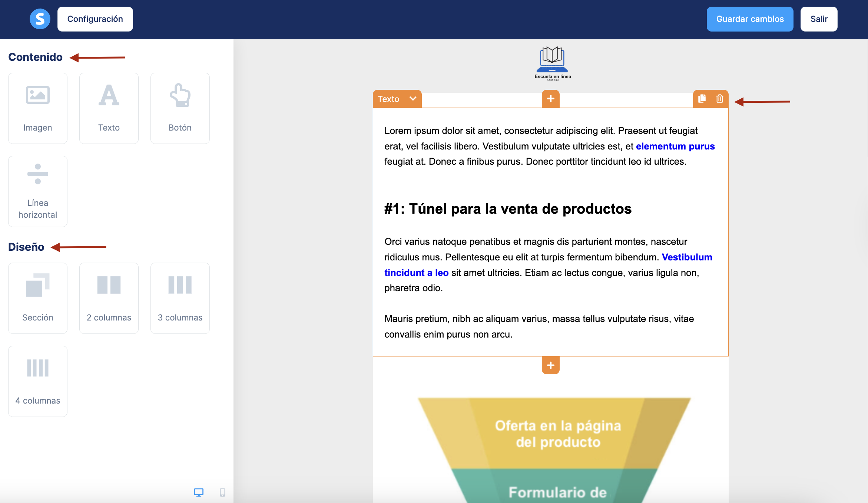Select the Texto content block
Image resolution: width=868 pixels, height=503 pixels.
click(x=109, y=108)
